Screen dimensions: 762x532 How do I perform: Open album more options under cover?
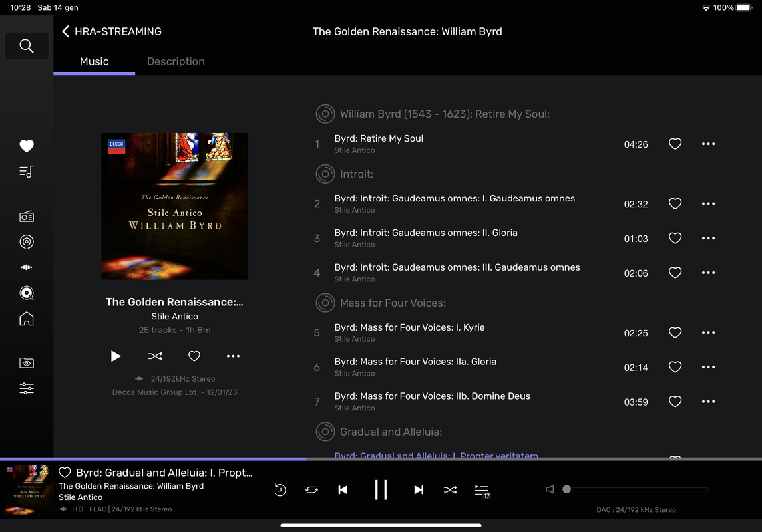pyautogui.click(x=234, y=356)
